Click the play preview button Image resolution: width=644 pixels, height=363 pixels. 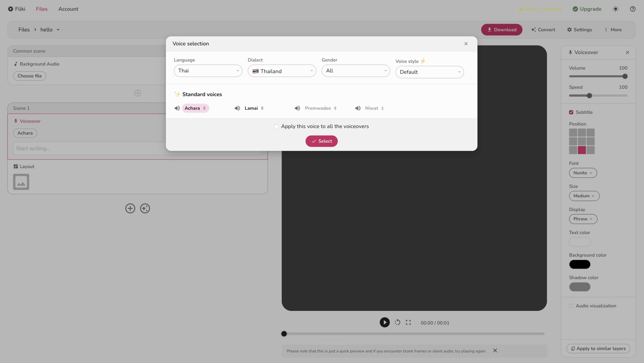tap(384, 322)
